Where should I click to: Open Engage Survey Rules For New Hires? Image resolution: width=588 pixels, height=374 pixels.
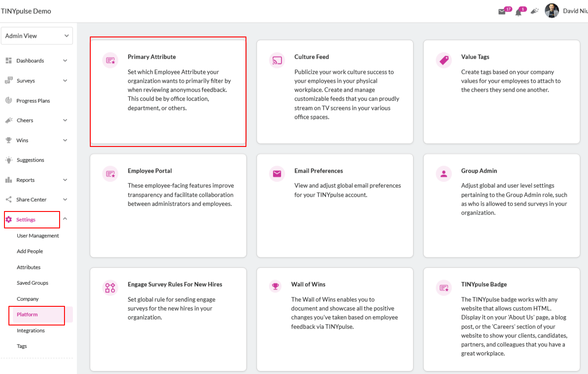coord(175,284)
